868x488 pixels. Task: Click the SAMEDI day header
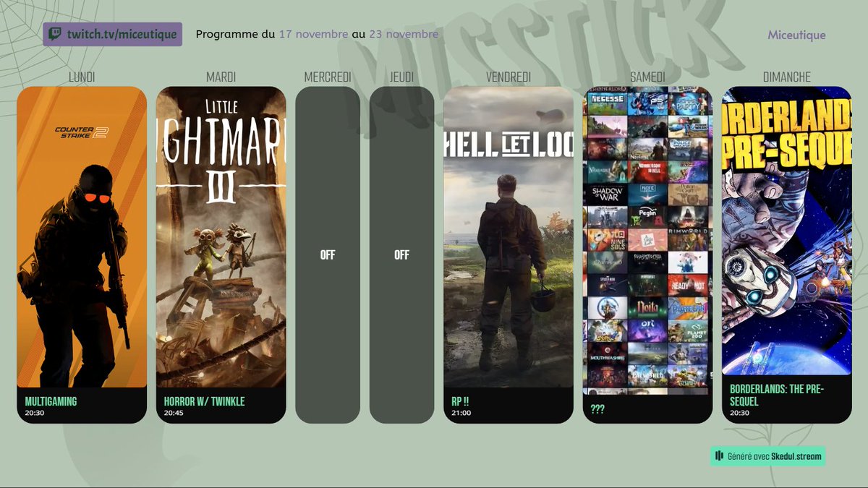(x=647, y=77)
